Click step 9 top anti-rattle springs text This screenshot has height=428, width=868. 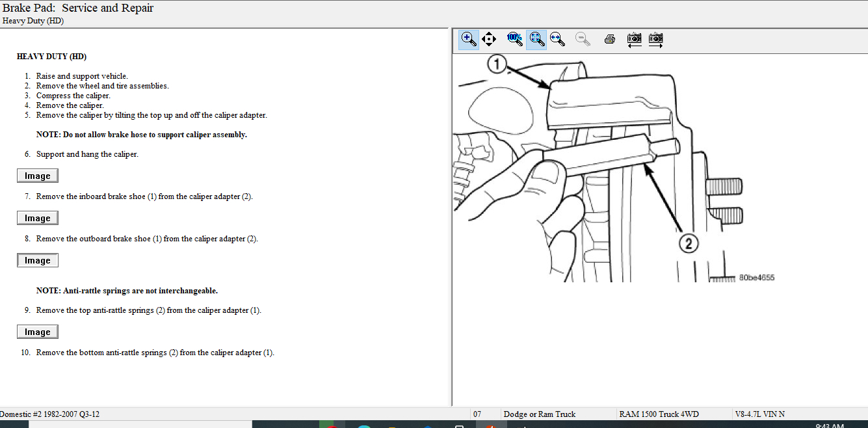pyautogui.click(x=149, y=310)
